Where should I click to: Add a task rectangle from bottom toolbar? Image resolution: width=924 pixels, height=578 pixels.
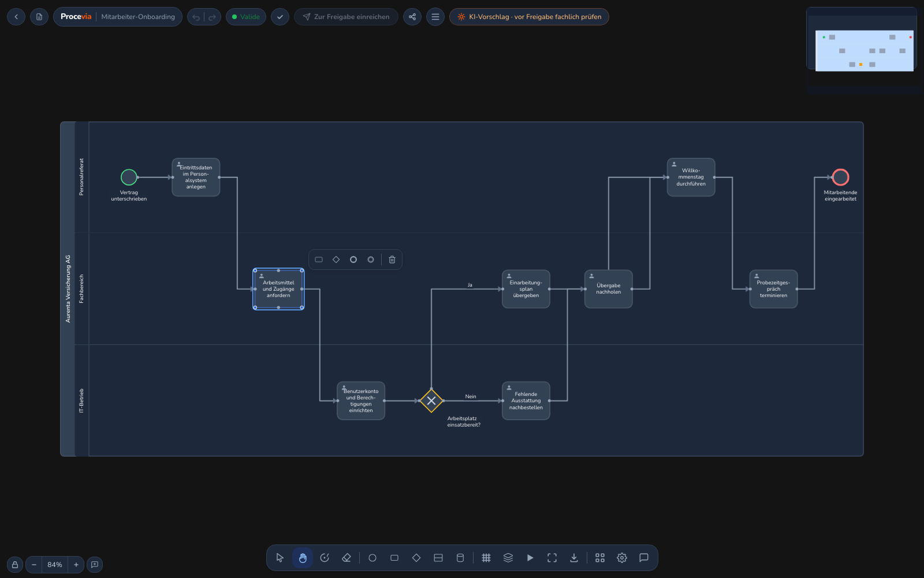pyautogui.click(x=394, y=558)
